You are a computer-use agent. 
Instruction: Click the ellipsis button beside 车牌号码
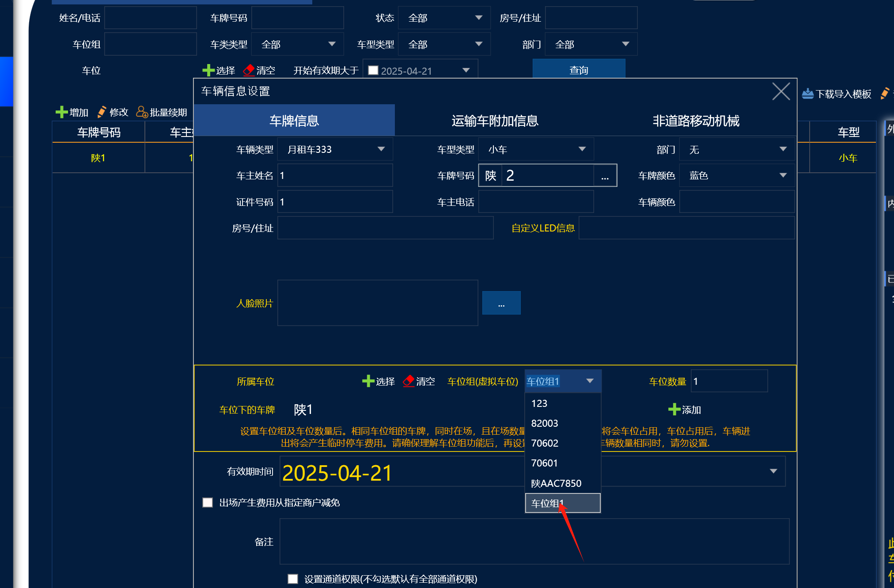click(605, 176)
